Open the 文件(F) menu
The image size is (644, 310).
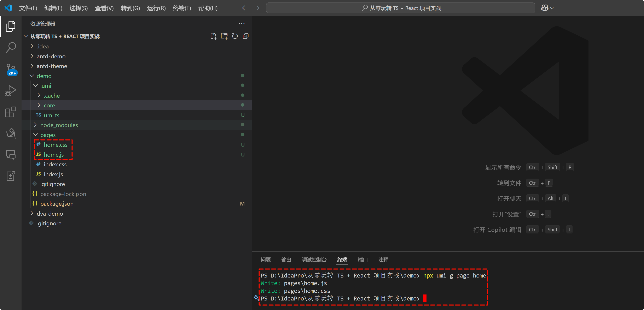[28, 8]
